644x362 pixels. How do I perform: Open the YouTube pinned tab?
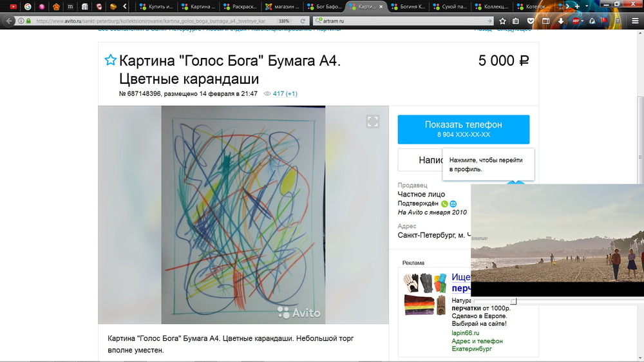coord(13,6)
